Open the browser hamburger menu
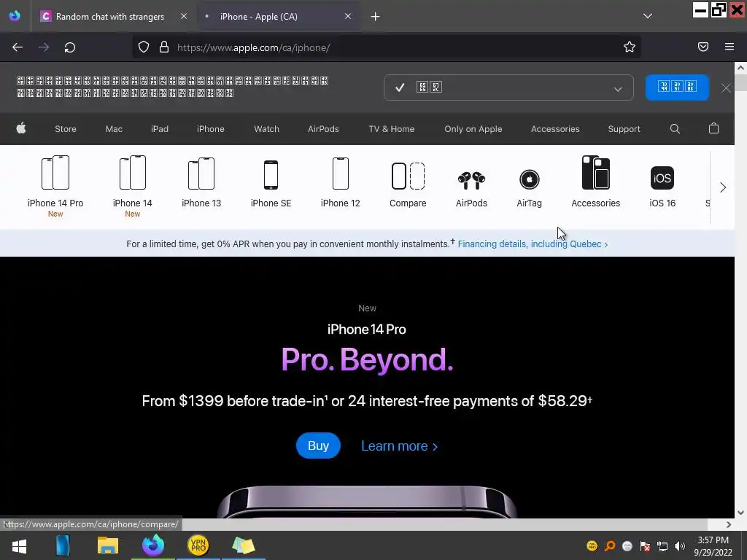 (729, 47)
